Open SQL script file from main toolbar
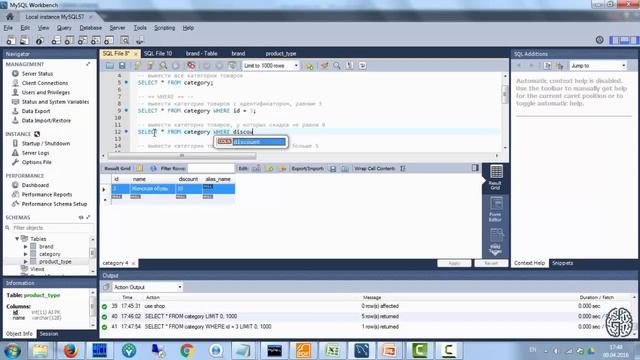 (x=24, y=40)
